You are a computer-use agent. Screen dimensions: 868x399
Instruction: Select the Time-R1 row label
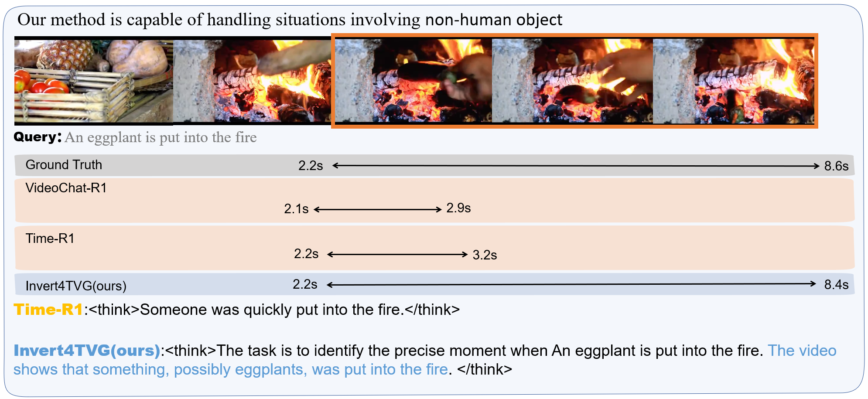click(50, 239)
